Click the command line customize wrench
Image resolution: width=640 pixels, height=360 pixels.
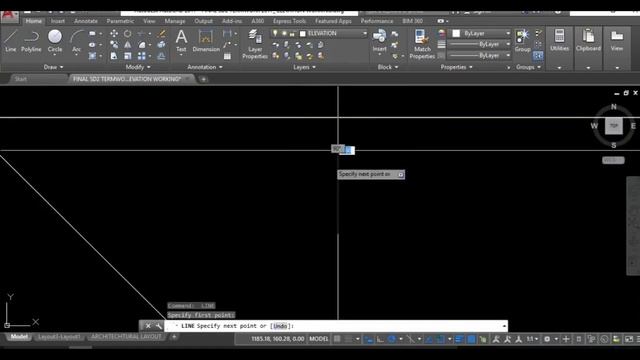click(x=158, y=326)
